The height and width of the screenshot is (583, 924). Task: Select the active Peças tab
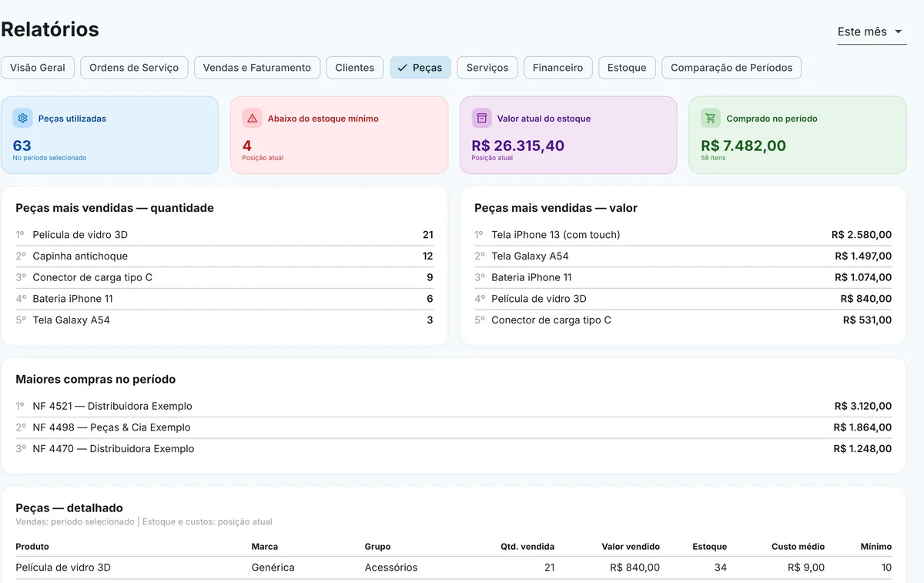point(420,68)
